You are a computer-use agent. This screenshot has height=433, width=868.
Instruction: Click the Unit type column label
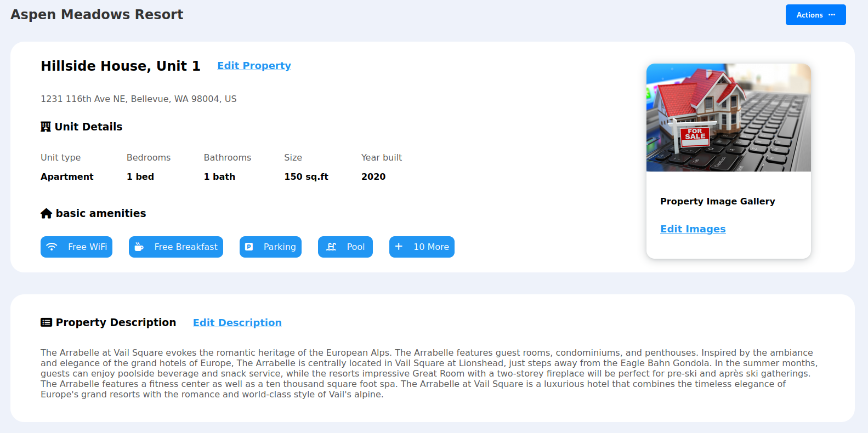(60, 157)
